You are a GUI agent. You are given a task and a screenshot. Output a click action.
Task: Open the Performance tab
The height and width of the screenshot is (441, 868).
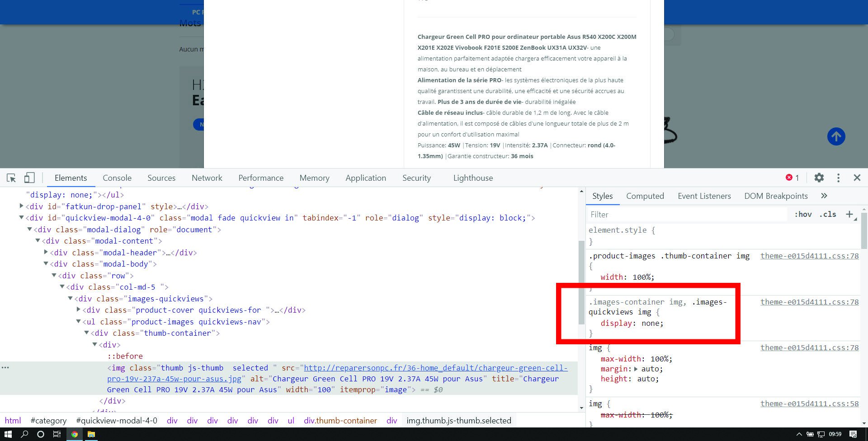pyautogui.click(x=261, y=178)
